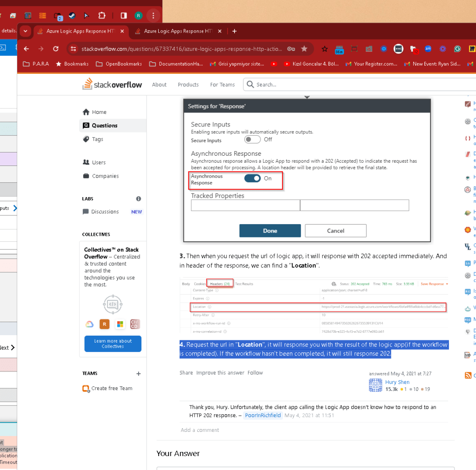The image size is (476, 470).
Task: Open the P.A.R.A bookmarks folder
Action: pyautogui.click(x=36, y=64)
